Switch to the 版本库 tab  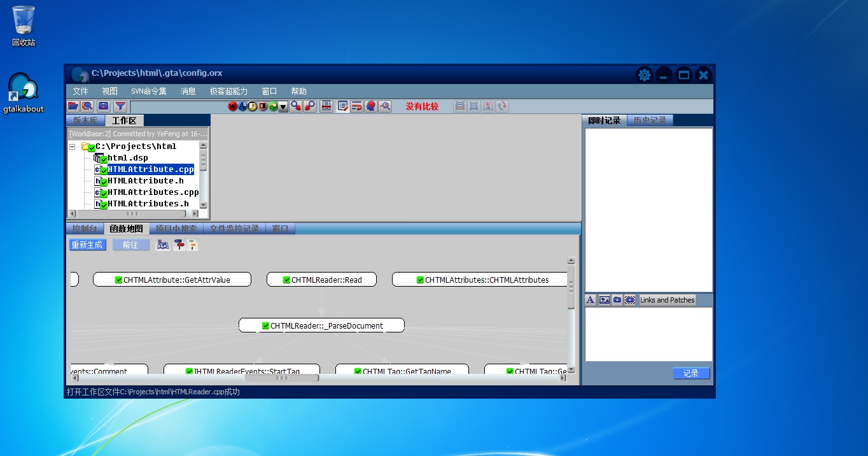(86, 120)
